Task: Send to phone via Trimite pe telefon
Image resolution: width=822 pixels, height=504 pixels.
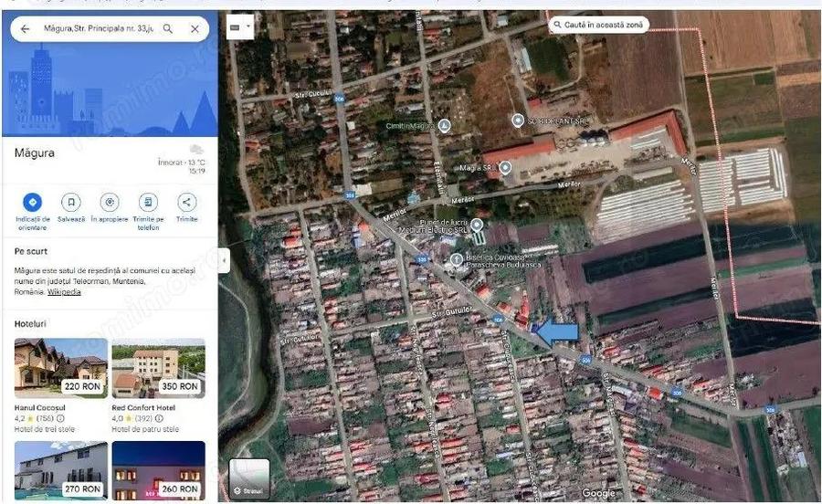Action: pyautogui.click(x=148, y=203)
